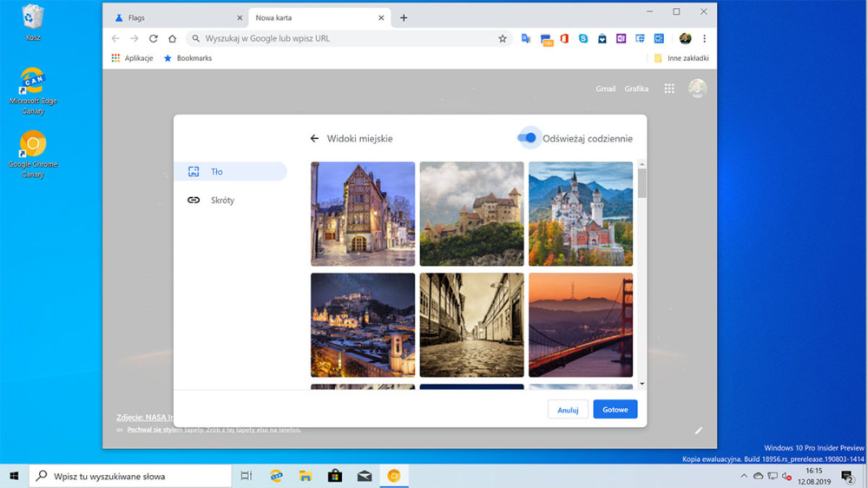Choose the sepia cobblestone street thumbnail

point(471,325)
